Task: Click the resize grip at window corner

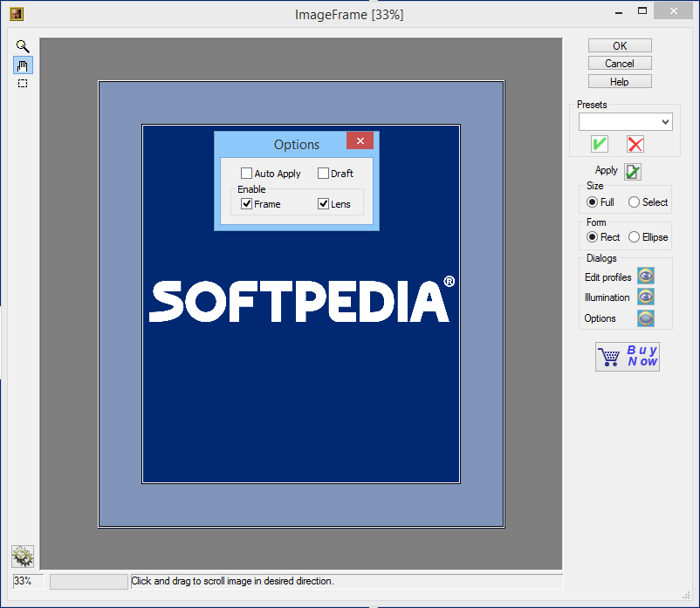Action: [687, 596]
